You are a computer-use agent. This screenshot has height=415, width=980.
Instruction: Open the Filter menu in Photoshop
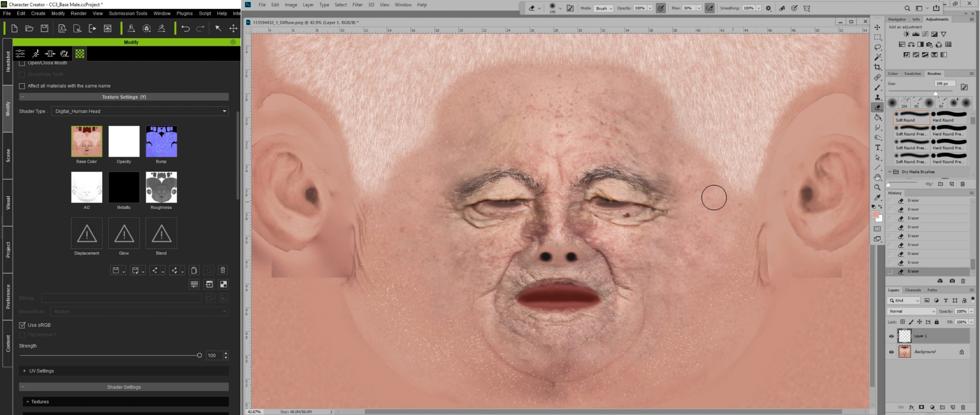[357, 5]
